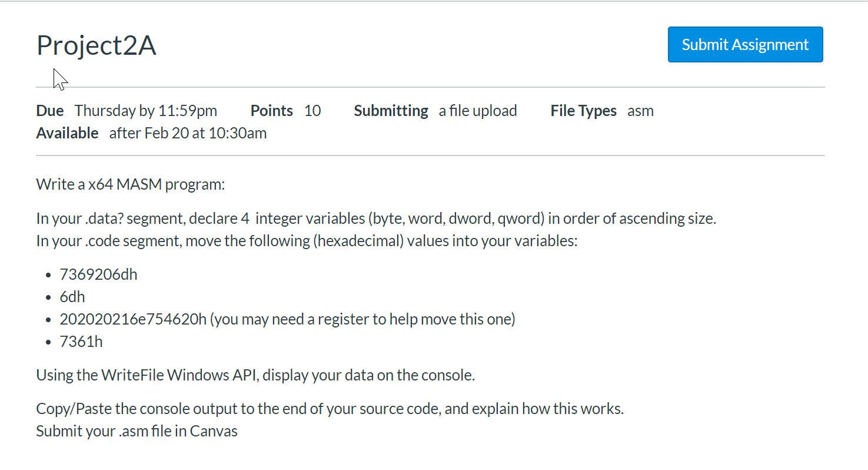868x470 pixels.
Task: Select the 7361h bullet item
Action: coord(81,341)
